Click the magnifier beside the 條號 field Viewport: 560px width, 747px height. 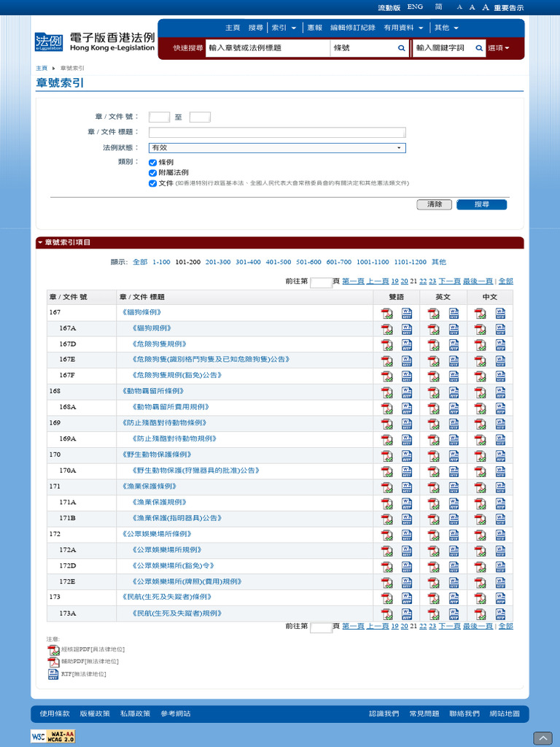(x=402, y=48)
